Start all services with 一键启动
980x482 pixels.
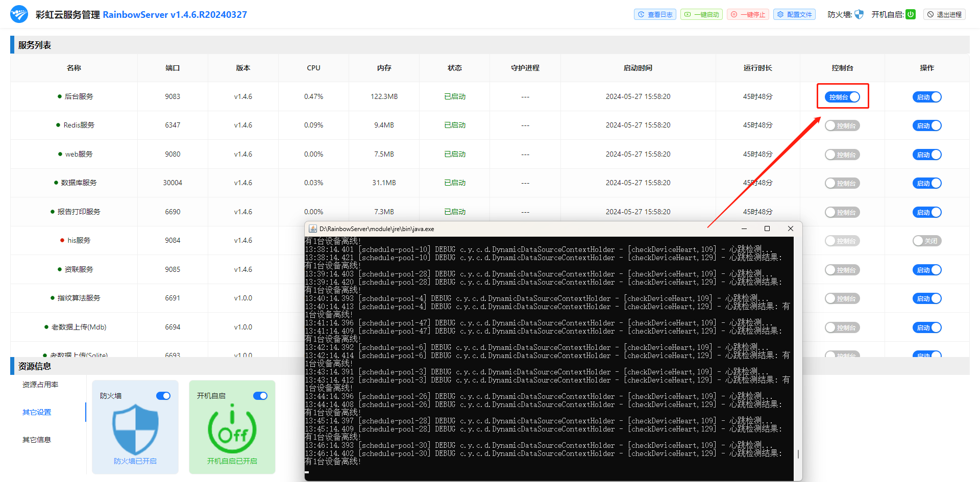[x=701, y=14]
